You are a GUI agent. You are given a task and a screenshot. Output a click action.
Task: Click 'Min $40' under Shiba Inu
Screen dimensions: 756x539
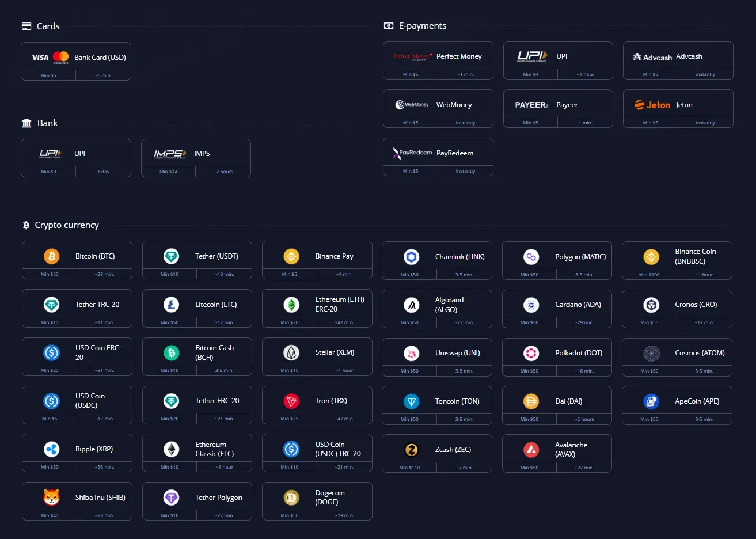pos(50,515)
